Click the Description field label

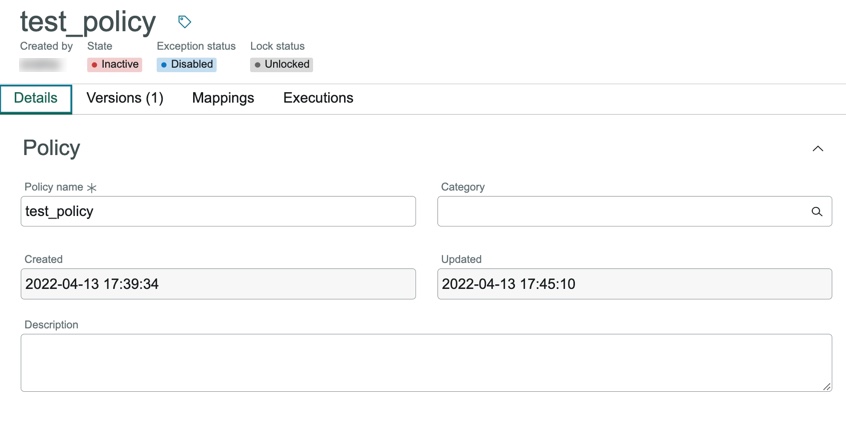point(51,325)
